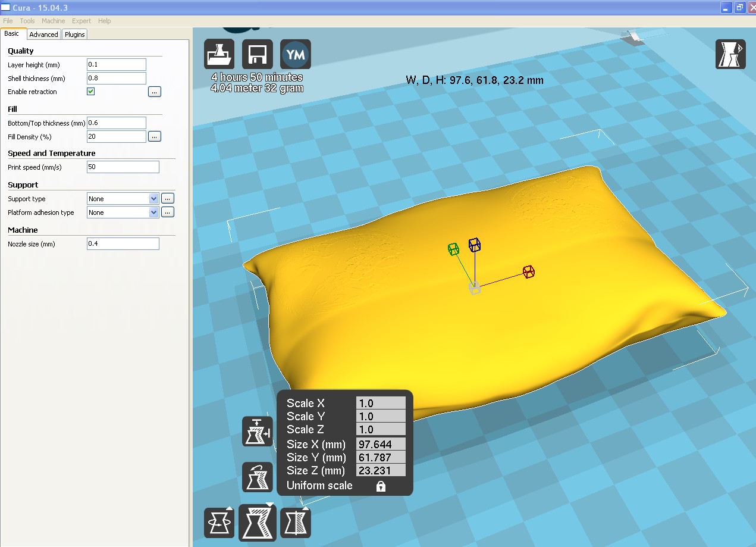This screenshot has width=756, height=547.
Task: Click the Shell thickness input field
Action: [117, 78]
